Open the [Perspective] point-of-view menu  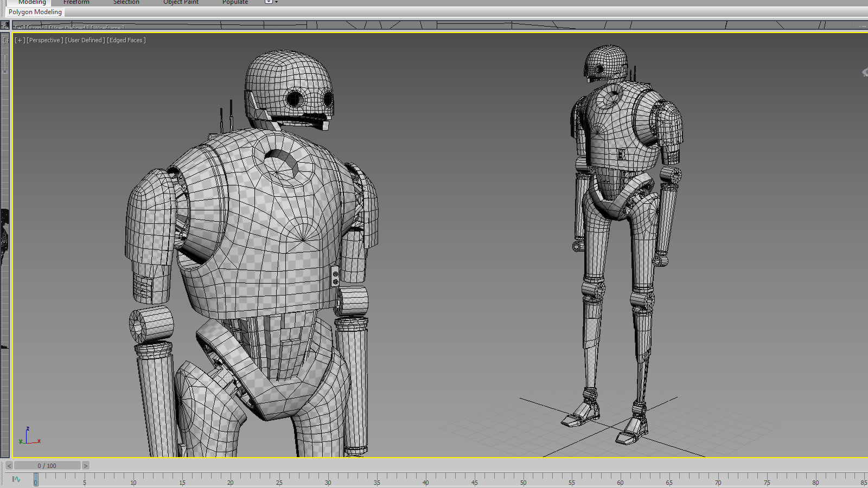pos(44,40)
